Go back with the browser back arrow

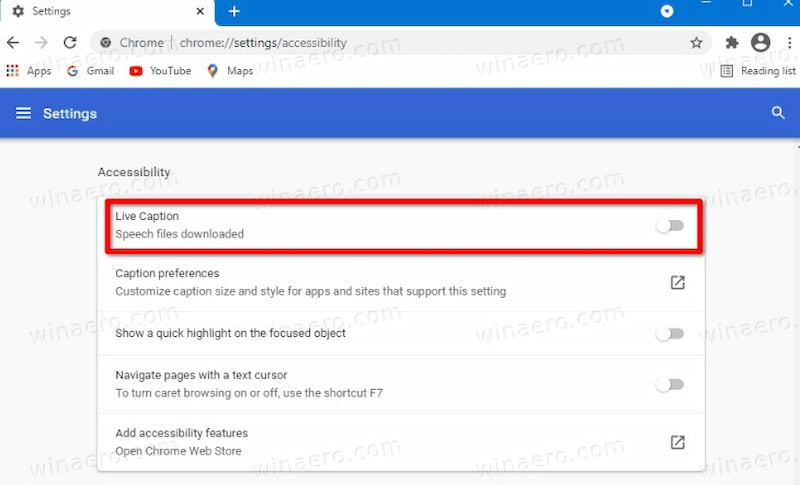tap(13, 42)
